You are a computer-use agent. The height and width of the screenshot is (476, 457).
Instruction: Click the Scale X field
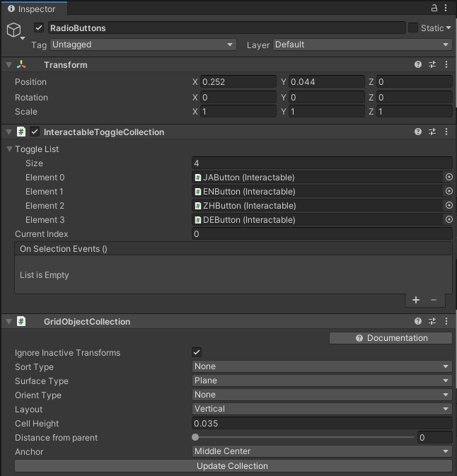pos(238,112)
